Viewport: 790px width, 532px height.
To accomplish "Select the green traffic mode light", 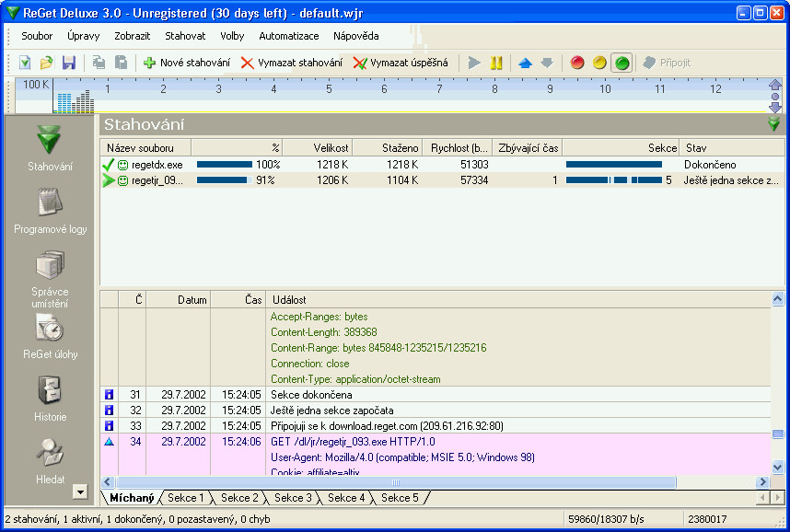I will (x=622, y=63).
